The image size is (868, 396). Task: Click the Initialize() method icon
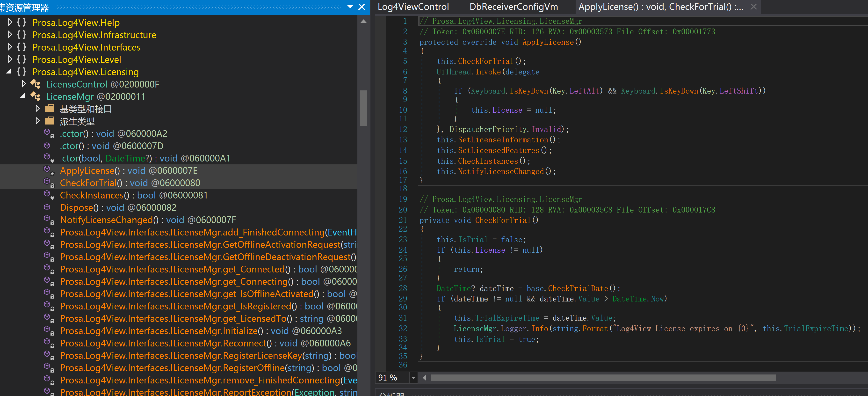point(49,330)
